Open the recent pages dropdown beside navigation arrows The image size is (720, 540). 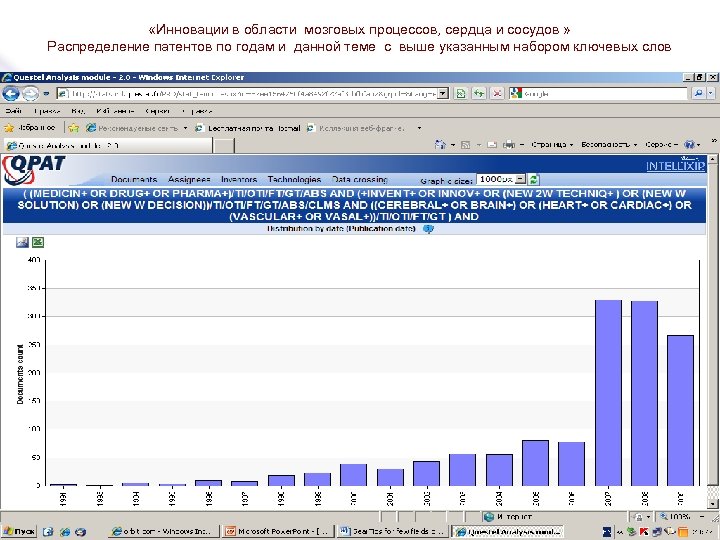click(x=46, y=94)
